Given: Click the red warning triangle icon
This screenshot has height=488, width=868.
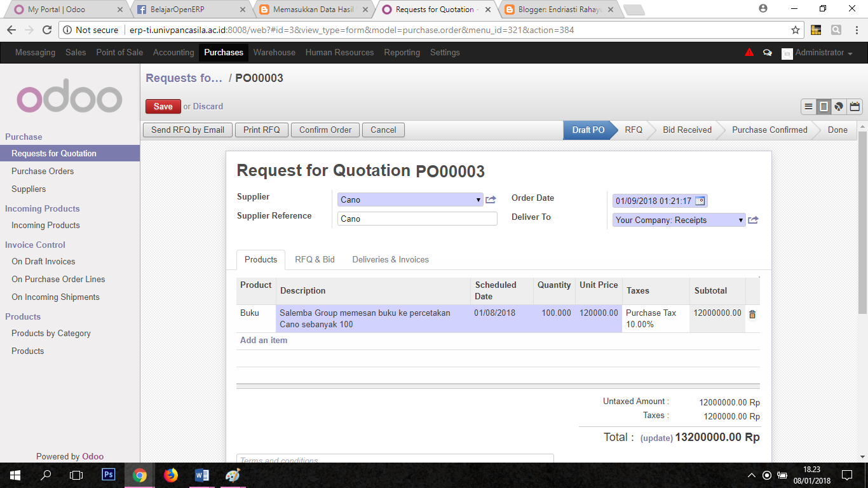Looking at the screenshot, I should (749, 53).
